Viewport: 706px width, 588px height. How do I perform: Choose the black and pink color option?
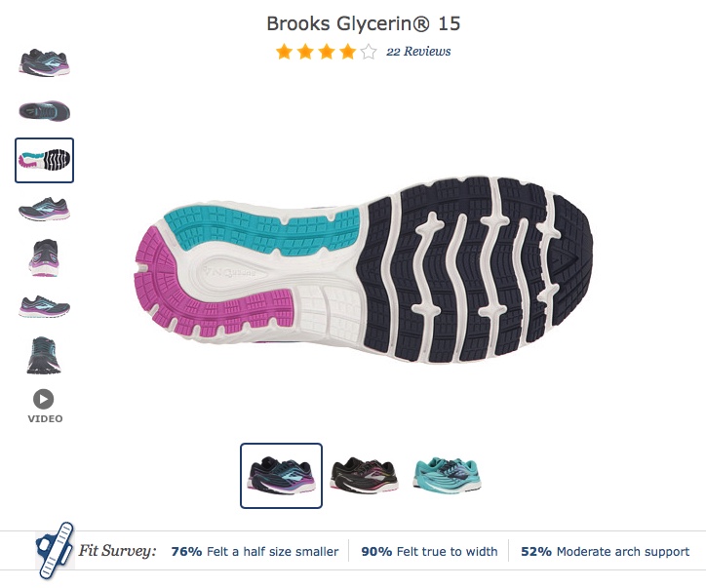[x=365, y=476]
